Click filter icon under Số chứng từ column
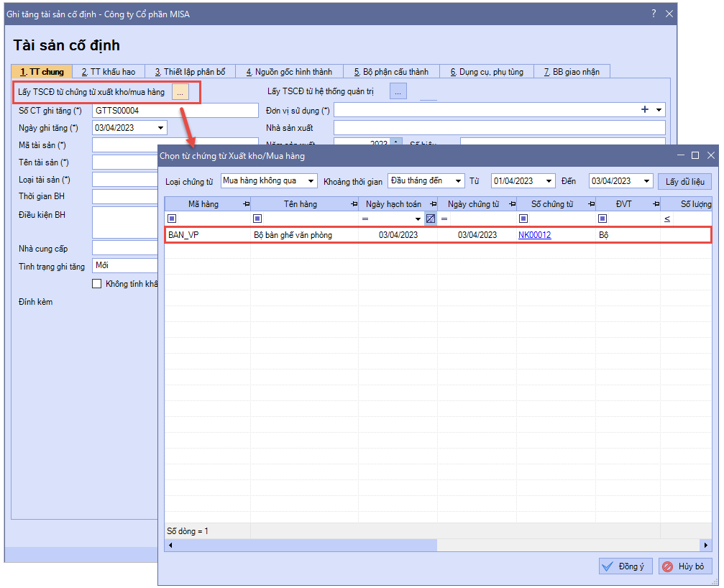 click(523, 219)
